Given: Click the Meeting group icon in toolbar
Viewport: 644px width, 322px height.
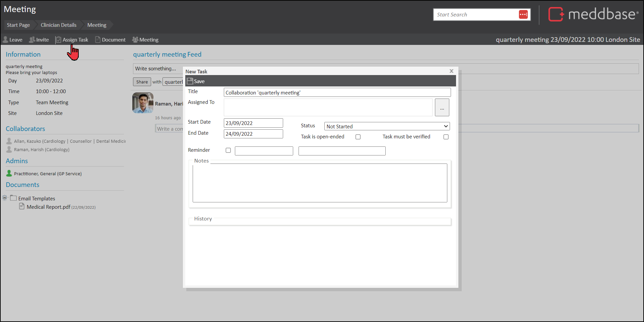Looking at the screenshot, I should tap(135, 40).
